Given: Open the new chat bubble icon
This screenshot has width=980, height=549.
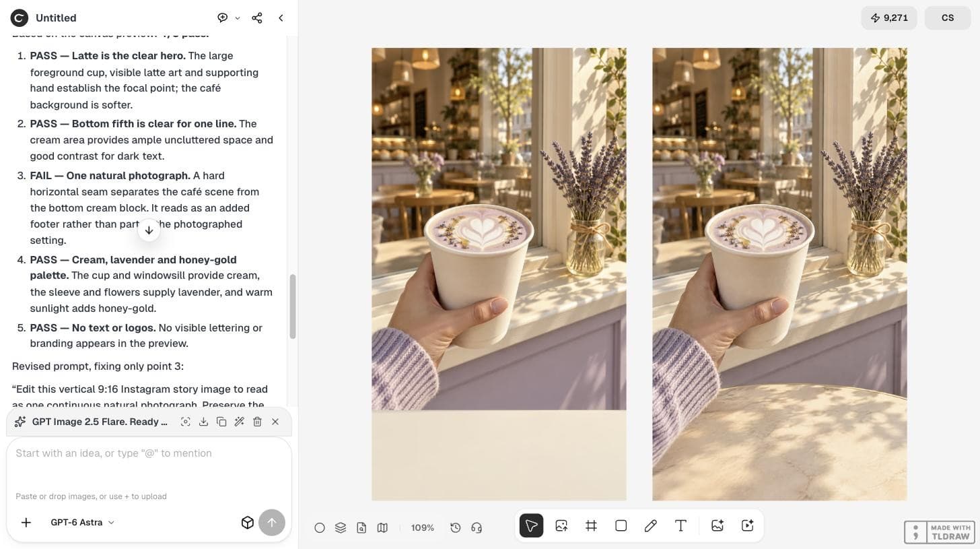Looking at the screenshot, I should (222, 18).
